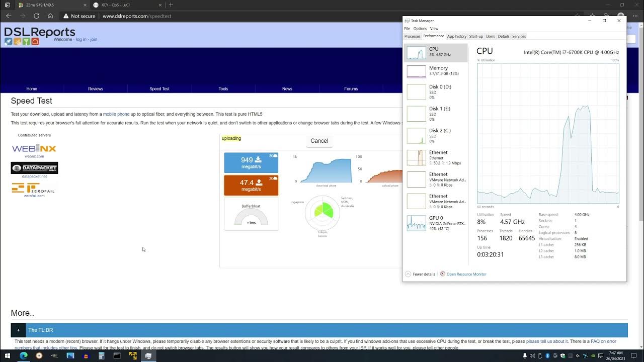
Task: Open the Reviews navigation item
Action: coord(96,88)
